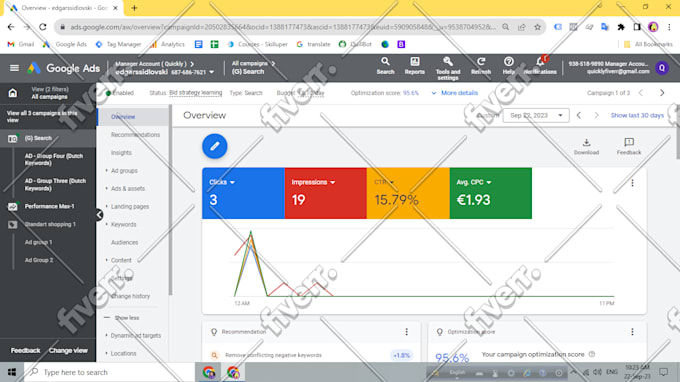This screenshot has width=680, height=382.
Task: Open Recommendation card three-dot menu
Action: [x=406, y=332]
